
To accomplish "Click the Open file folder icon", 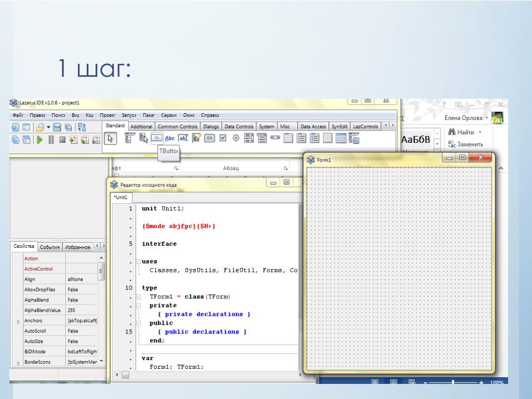I will pos(39,127).
